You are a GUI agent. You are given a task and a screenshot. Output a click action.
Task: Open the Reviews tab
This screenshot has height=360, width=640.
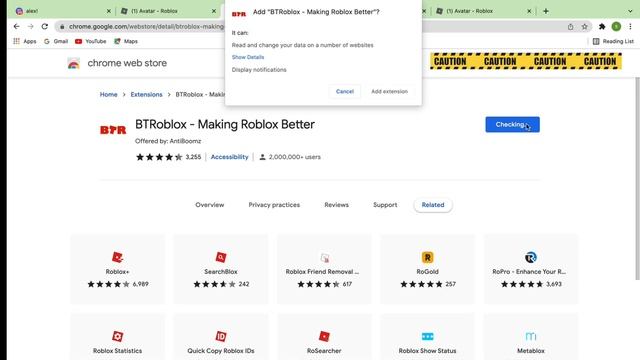[x=336, y=205]
